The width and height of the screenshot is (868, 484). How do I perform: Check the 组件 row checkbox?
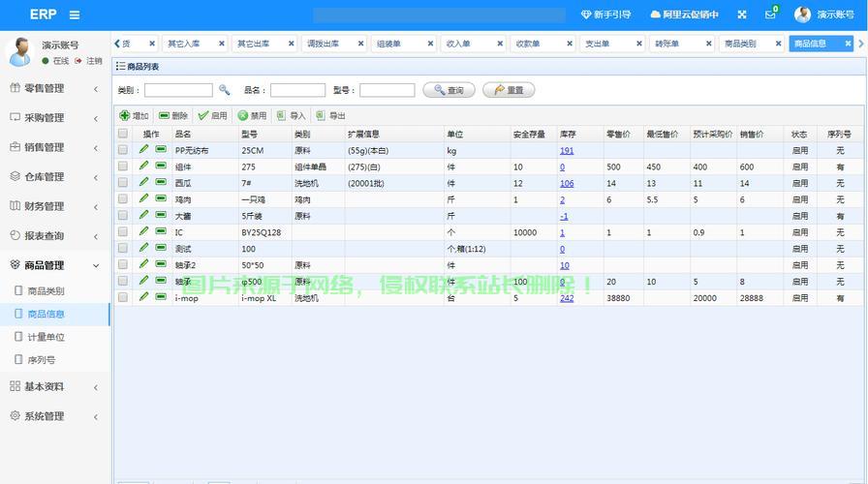(x=123, y=166)
